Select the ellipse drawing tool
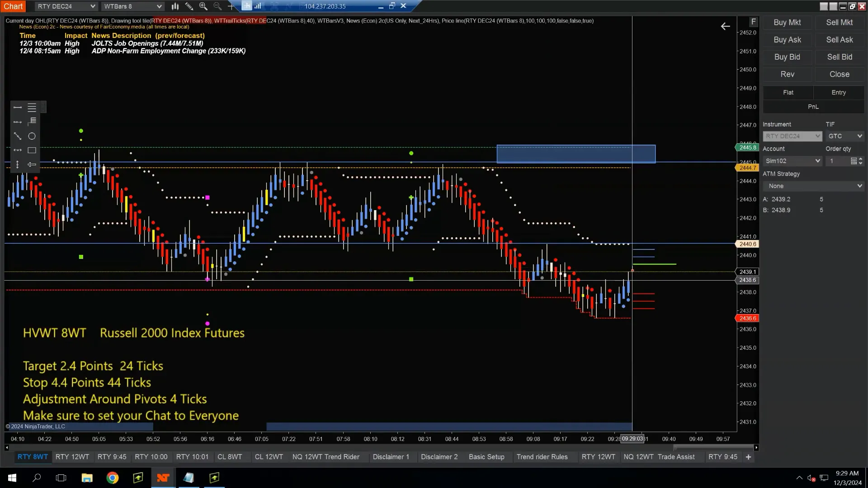The width and height of the screenshot is (868, 488). pyautogui.click(x=32, y=136)
